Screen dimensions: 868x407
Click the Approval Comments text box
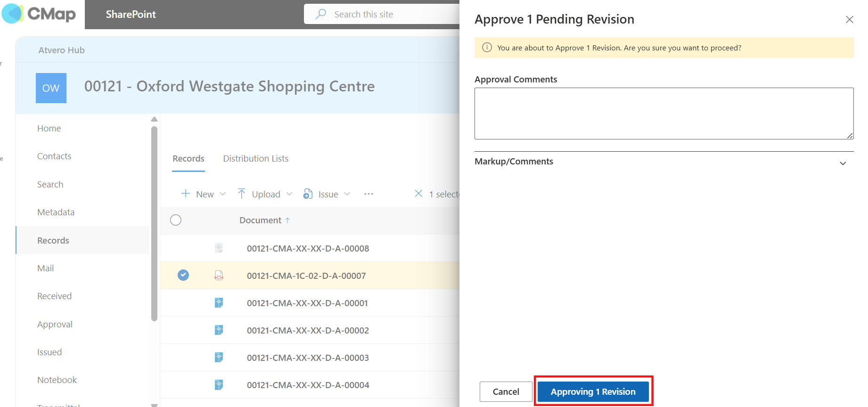tap(664, 114)
